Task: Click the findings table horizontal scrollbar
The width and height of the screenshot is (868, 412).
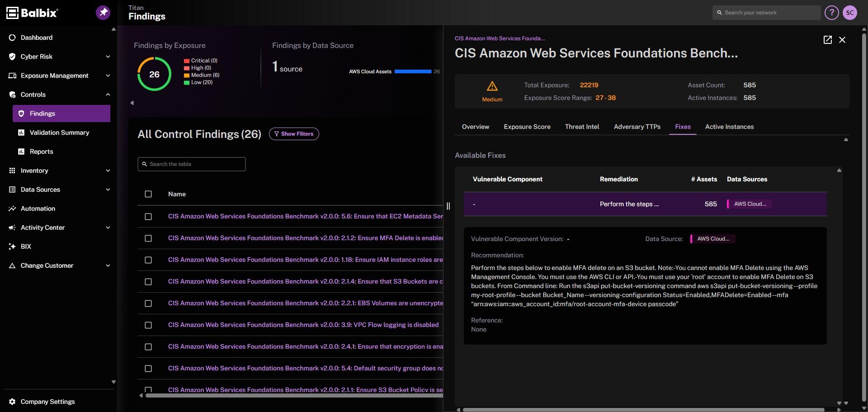Action: tap(294, 395)
